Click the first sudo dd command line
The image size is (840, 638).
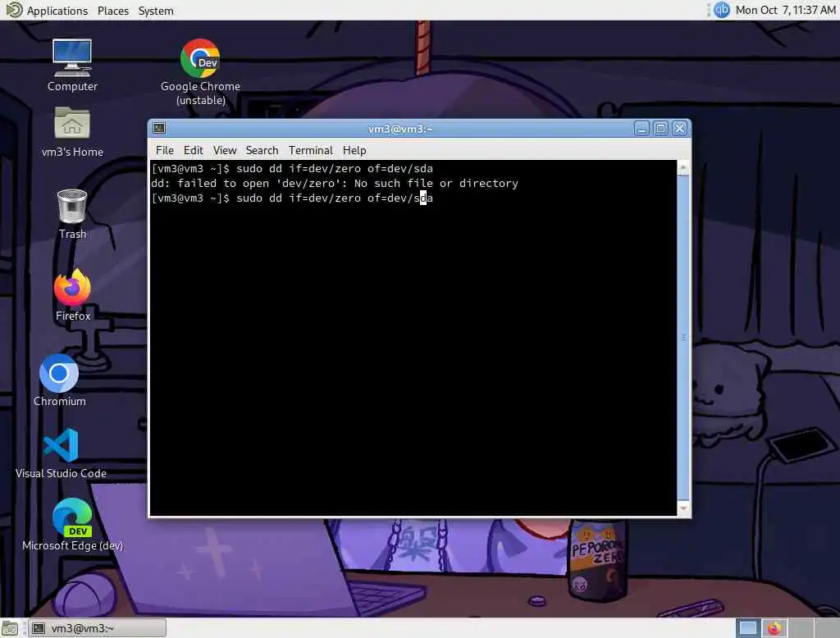click(292, 168)
